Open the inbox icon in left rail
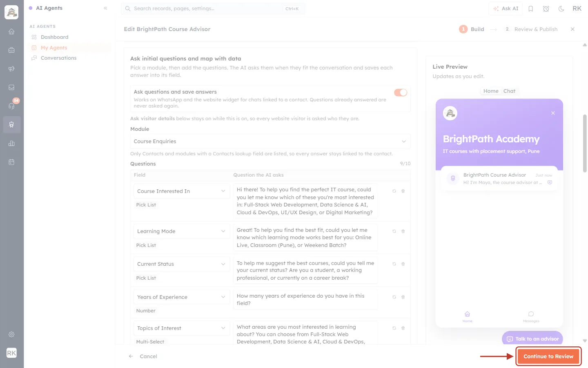Screen dimensions: 588x368 [x=11, y=88]
